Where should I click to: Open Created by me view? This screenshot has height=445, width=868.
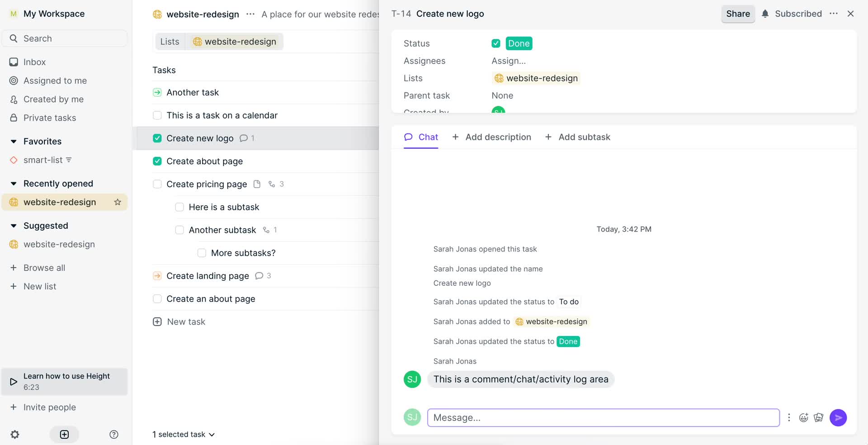[53, 99]
